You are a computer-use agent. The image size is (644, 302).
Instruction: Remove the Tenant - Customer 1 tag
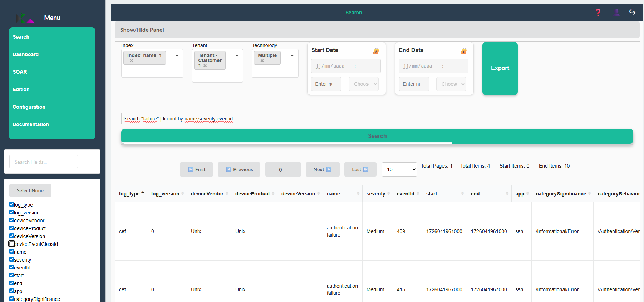[x=205, y=66]
